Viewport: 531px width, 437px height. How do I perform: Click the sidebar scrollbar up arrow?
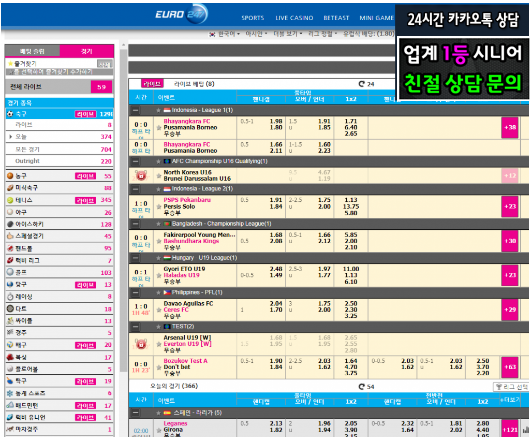123,45
